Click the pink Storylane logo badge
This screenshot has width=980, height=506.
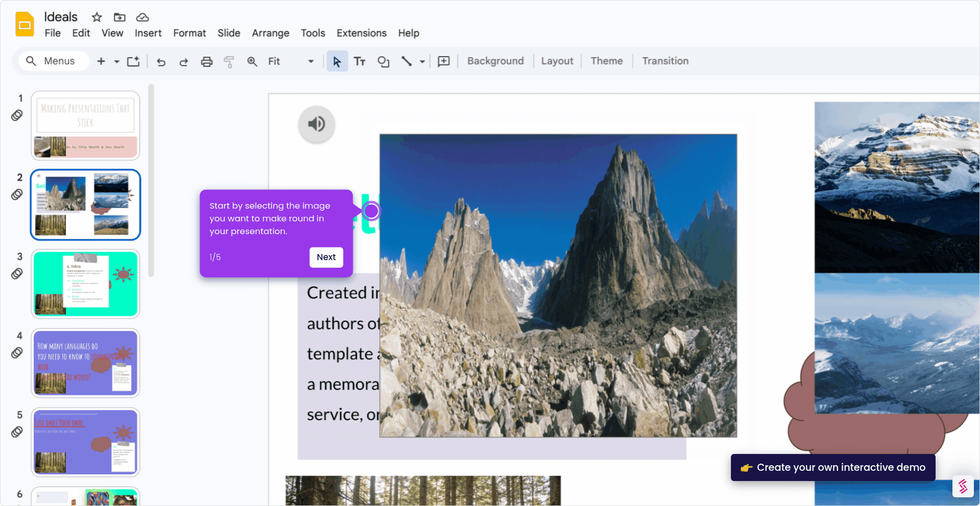coord(963,486)
